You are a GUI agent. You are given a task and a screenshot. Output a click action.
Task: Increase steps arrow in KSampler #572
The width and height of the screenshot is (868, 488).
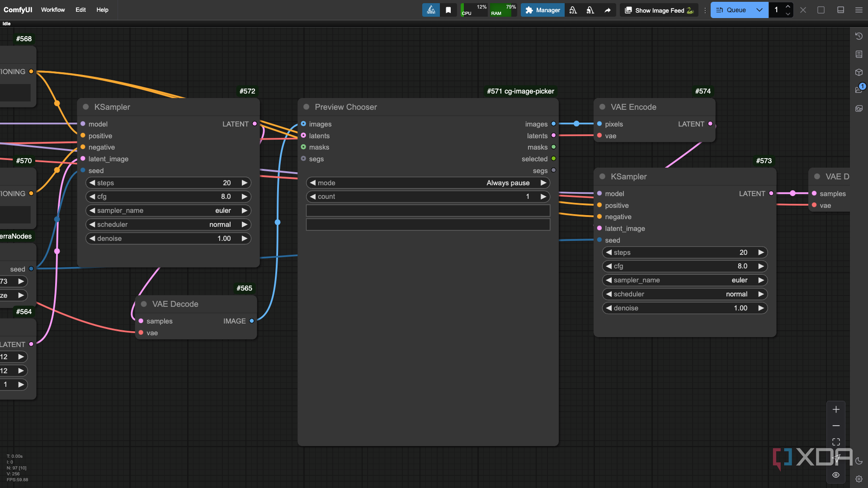[x=245, y=183]
